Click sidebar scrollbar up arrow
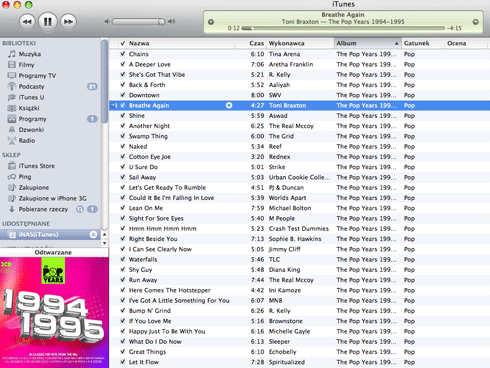The width and height of the screenshot is (490, 368). pyautogui.click(x=104, y=235)
